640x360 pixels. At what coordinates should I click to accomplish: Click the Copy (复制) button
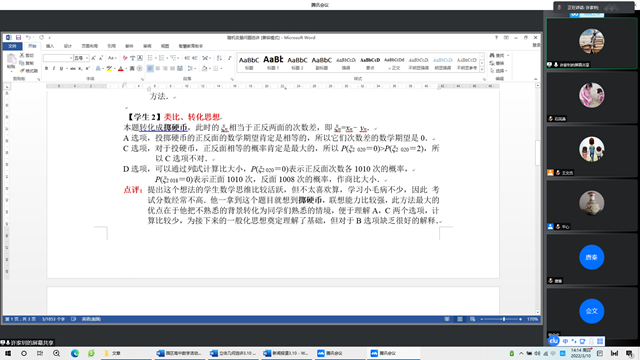(27, 63)
